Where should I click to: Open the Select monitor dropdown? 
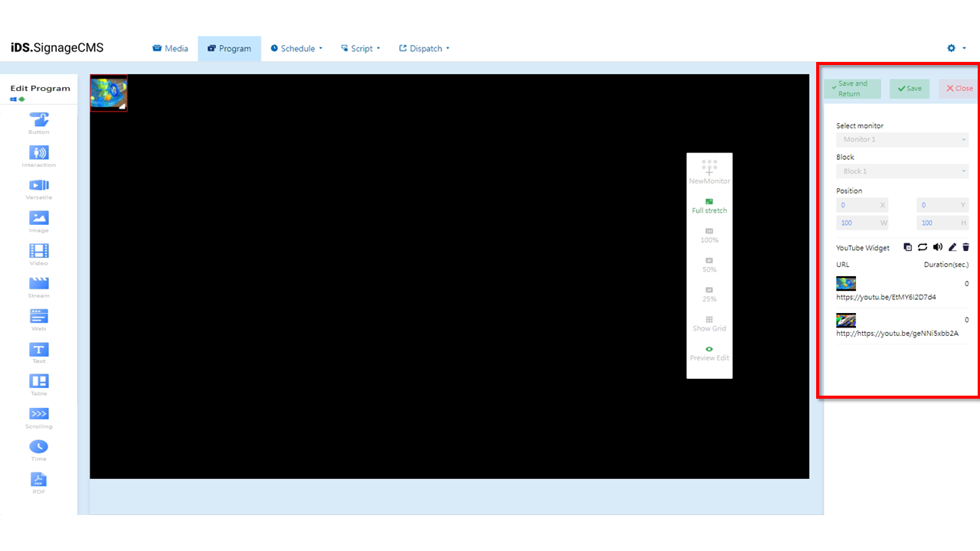(902, 139)
